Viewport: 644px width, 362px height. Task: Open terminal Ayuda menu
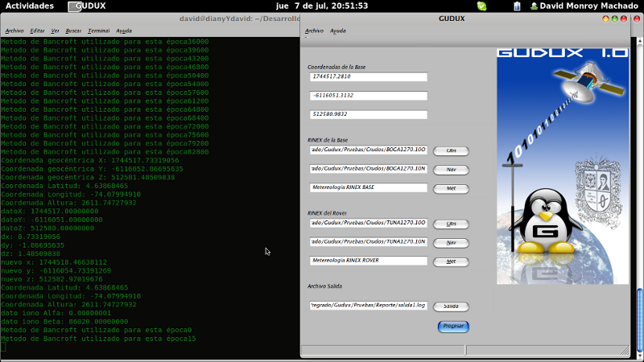124,31
